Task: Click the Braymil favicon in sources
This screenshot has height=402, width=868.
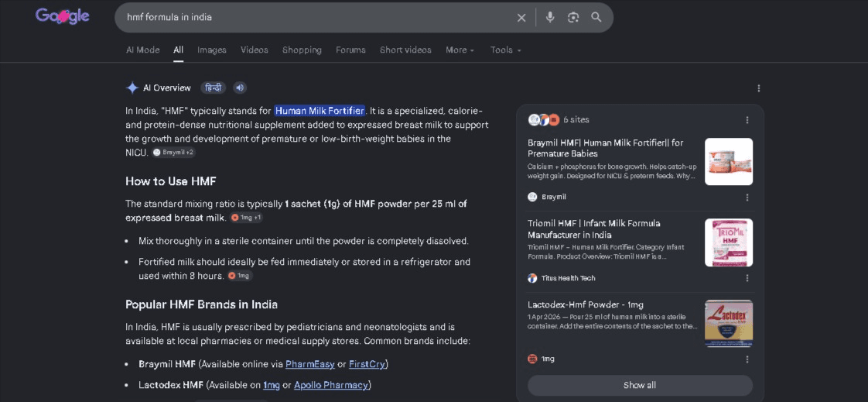Action: point(532,197)
